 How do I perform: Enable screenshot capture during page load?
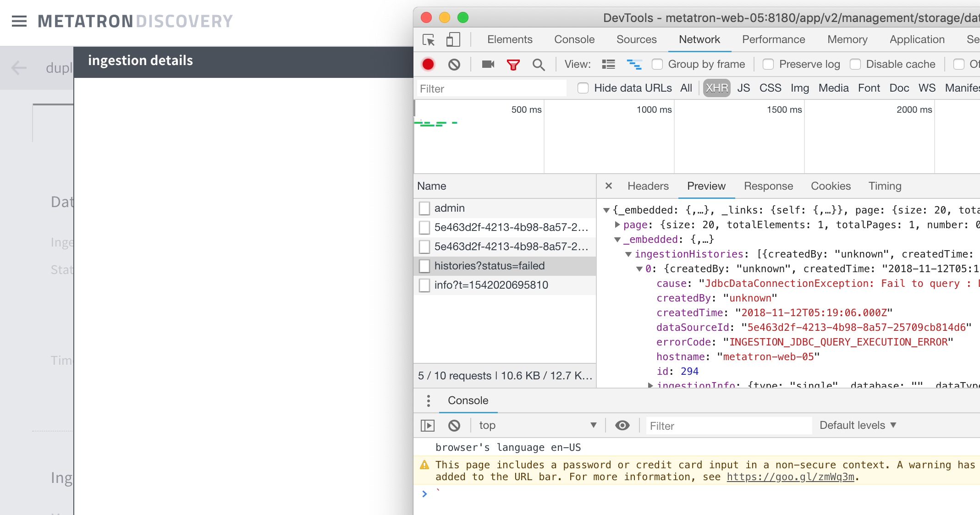coord(487,64)
